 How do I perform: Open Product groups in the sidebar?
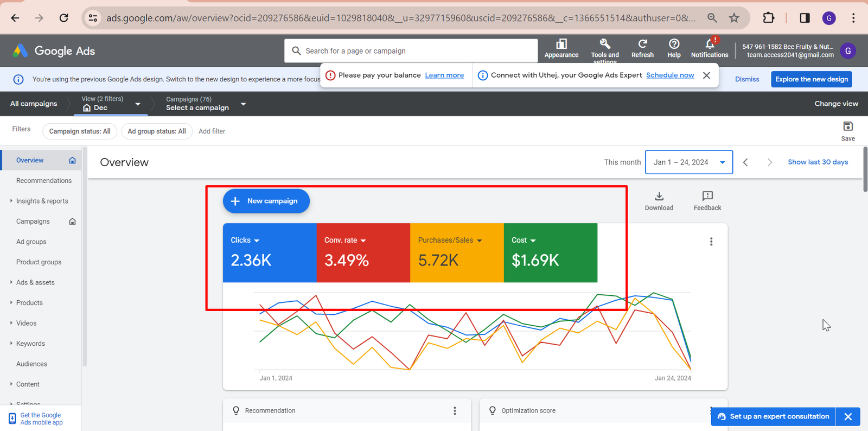[x=39, y=262]
